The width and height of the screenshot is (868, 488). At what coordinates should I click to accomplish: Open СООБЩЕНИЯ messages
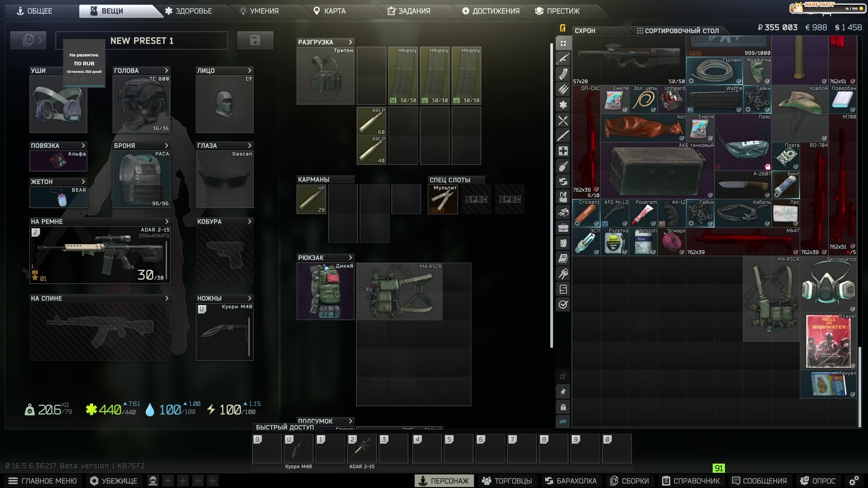click(x=759, y=481)
